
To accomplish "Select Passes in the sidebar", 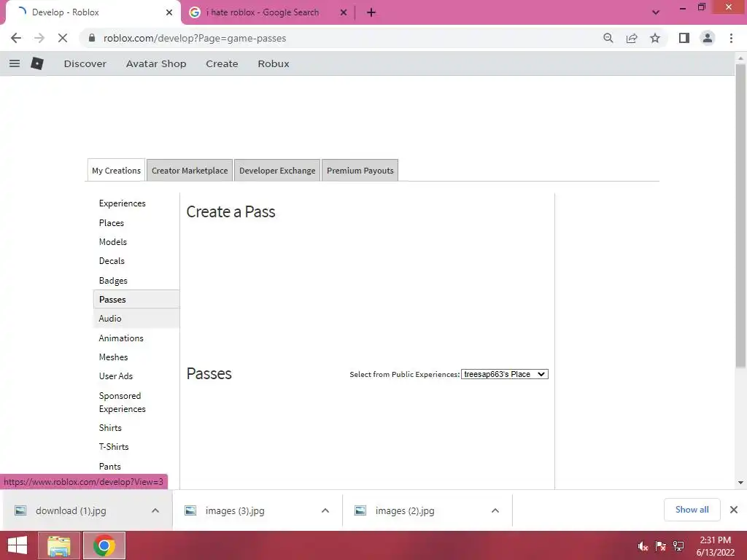I will point(136,300).
